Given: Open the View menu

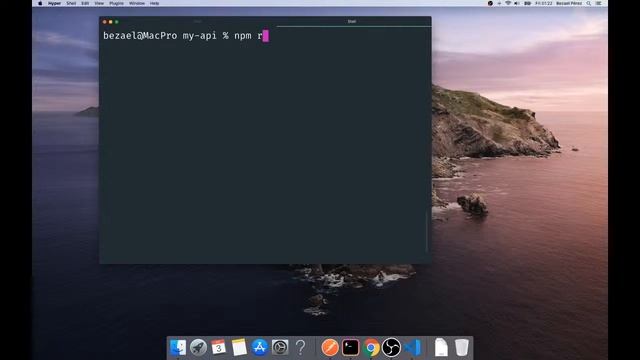Looking at the screenshot, I should 99,3.
